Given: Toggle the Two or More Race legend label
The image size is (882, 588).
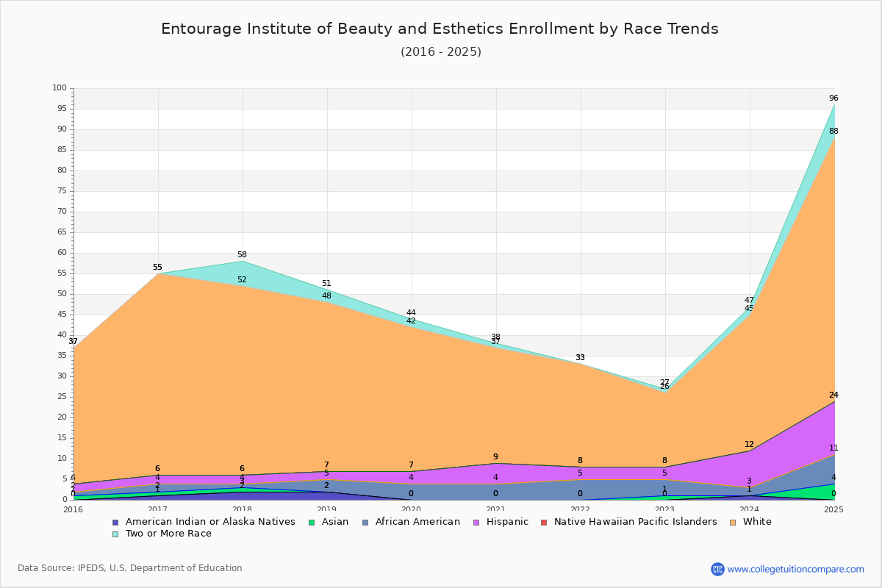Looking at the screenshot, I should coord(168,534).
